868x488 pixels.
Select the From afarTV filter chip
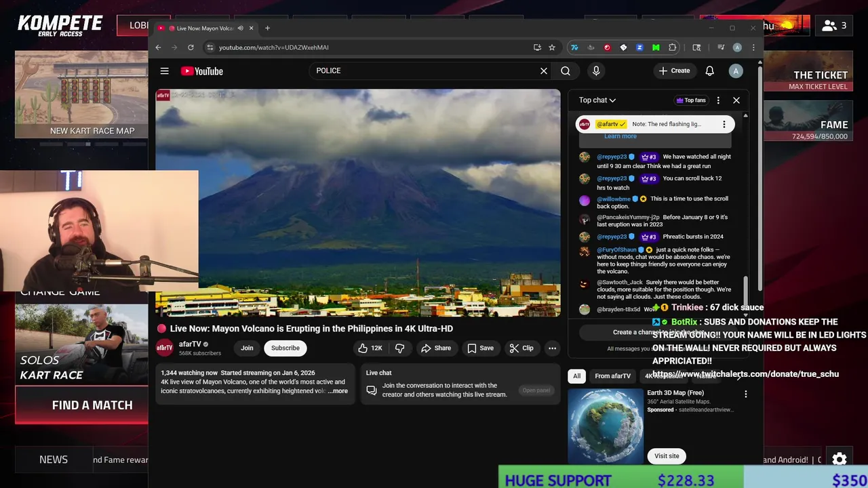point(612,375)
